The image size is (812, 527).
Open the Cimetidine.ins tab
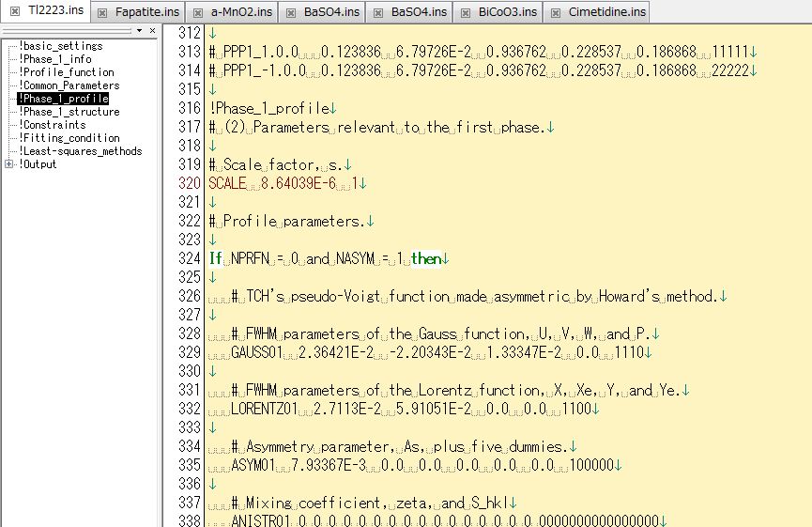click(x=607, y=12)
